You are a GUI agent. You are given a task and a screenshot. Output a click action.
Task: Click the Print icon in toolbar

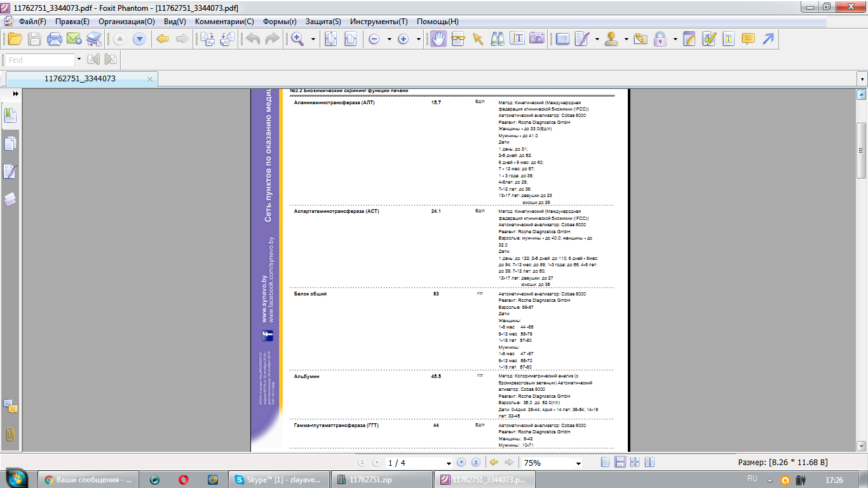(x=55, y=39)
